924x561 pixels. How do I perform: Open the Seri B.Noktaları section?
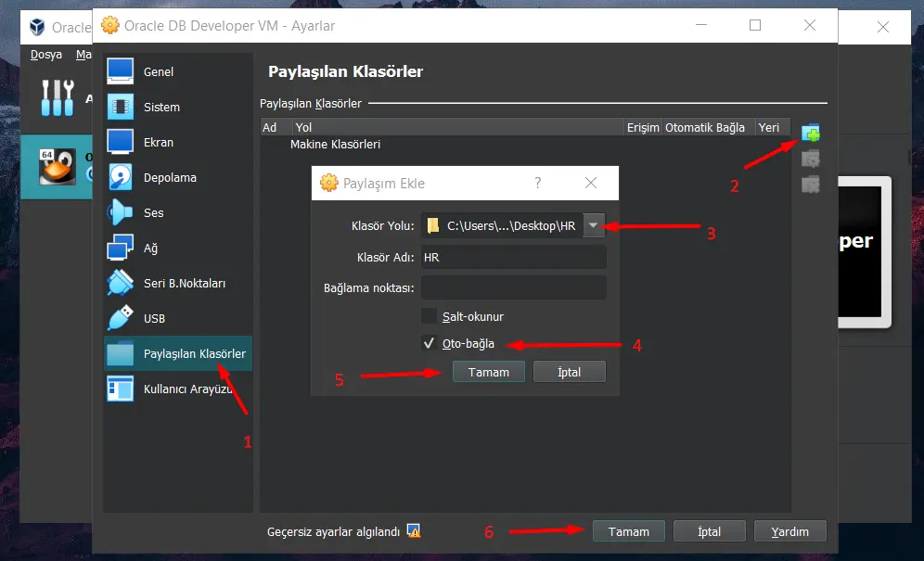184,283
